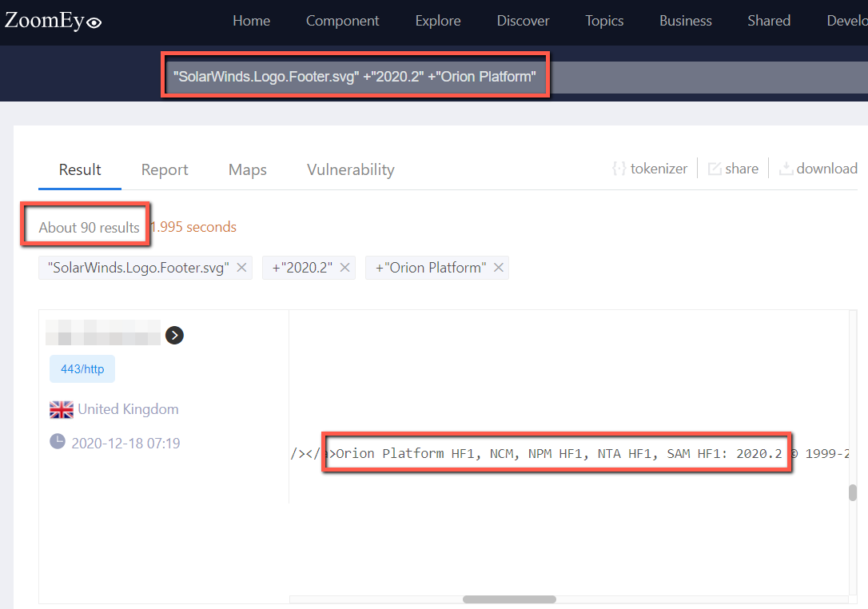Open the Home nav item
Screen dimensions: 868x609
(x=251, y=21)
